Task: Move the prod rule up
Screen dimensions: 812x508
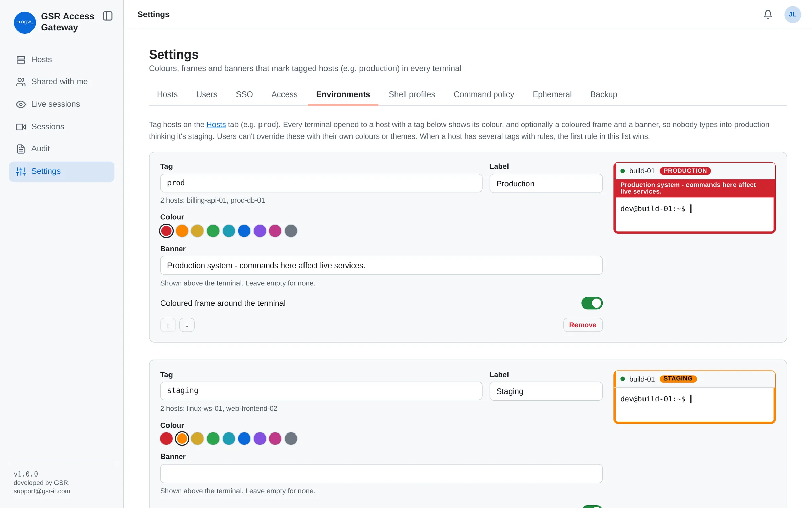Action: (x=168, y=325)
